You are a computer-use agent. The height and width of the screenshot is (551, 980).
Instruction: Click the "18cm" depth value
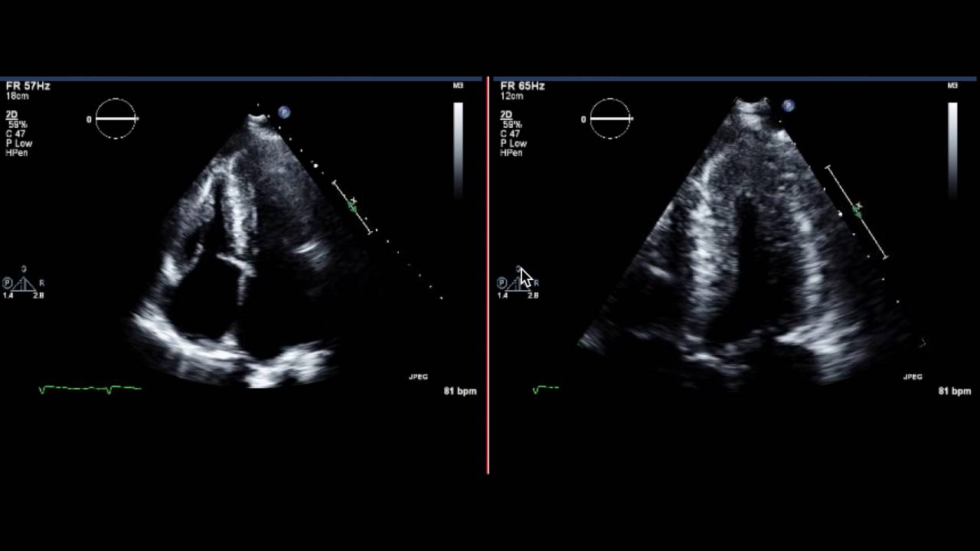pos(17,96)
